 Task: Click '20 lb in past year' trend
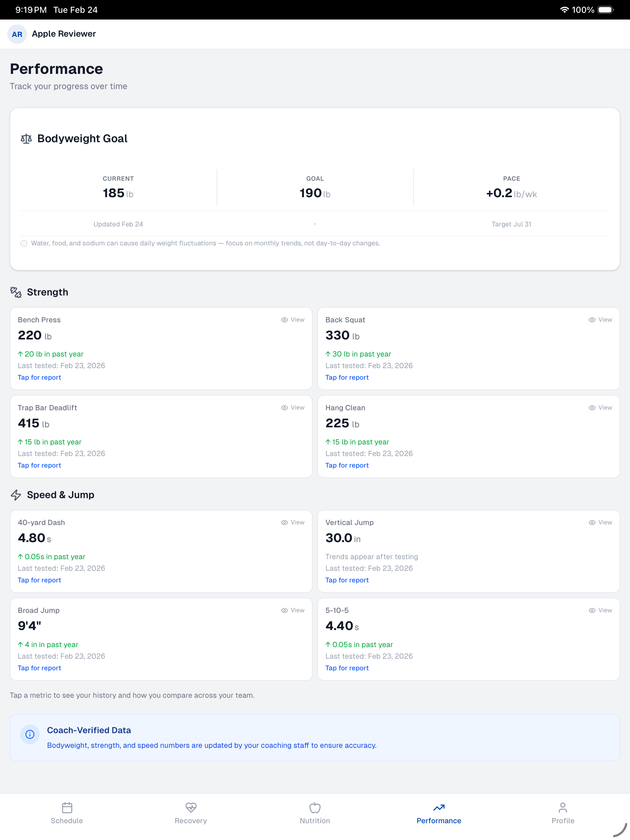(x=50, y=354)
